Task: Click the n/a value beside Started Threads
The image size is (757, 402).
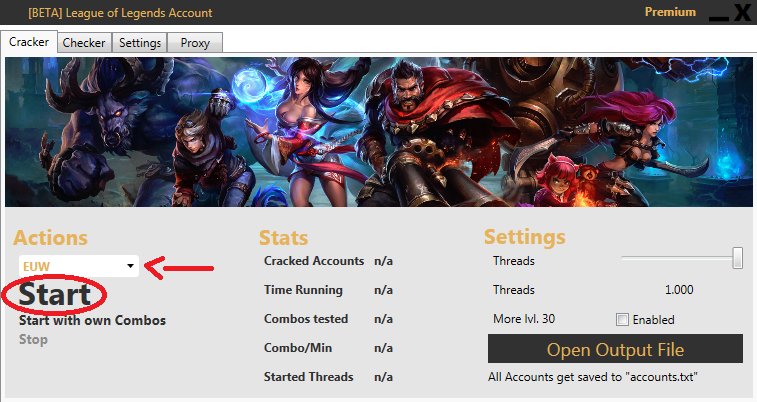Action: tap(383, 377)
